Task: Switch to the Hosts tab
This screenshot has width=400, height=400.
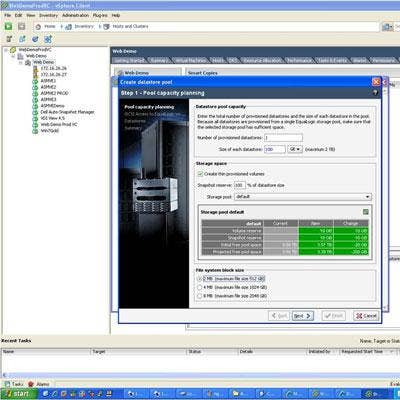Action: [x=218, y=60]
